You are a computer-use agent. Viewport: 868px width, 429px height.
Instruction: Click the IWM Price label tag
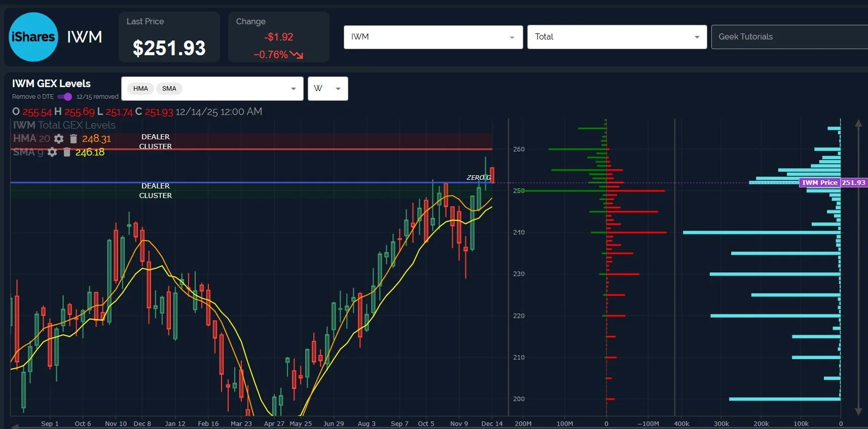(819, 182)
